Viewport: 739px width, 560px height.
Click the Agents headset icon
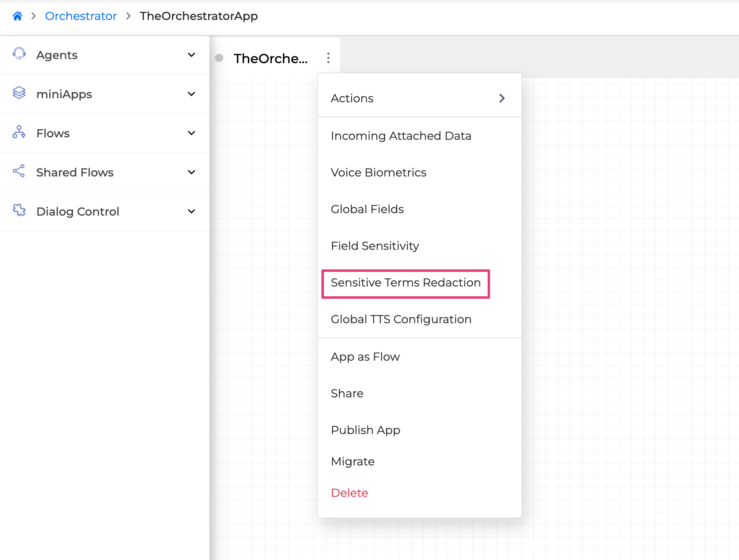pyautogui.click(x=19, y=54)
